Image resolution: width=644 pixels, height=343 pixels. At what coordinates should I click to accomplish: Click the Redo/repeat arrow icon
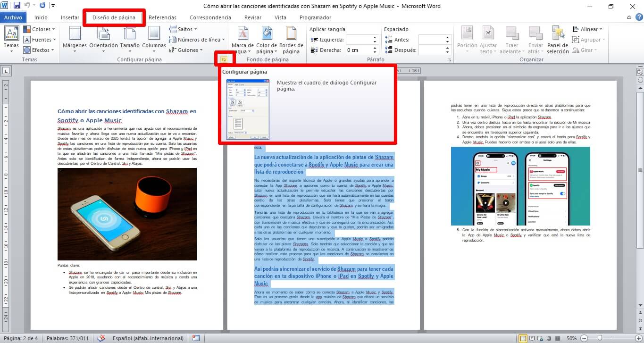42,6
